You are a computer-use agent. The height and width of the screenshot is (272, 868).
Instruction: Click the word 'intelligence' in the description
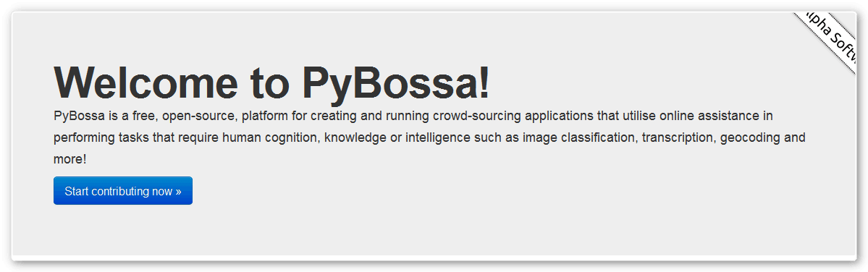[x=438, y=137]
